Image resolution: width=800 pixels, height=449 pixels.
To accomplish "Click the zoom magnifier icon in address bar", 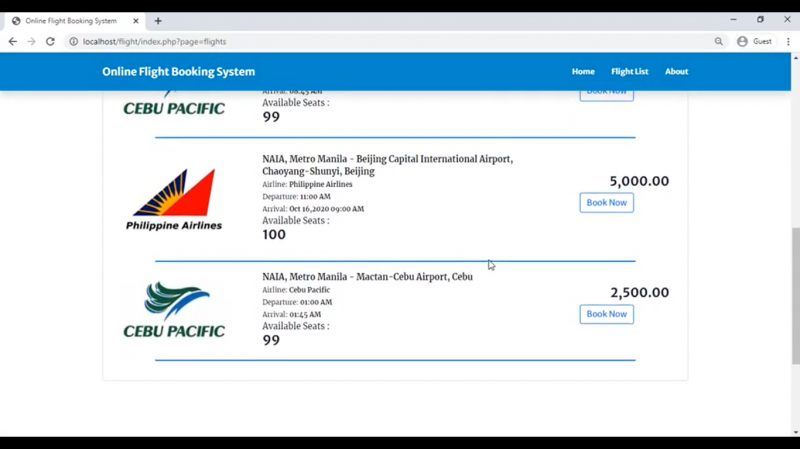I will click(718, 41).
